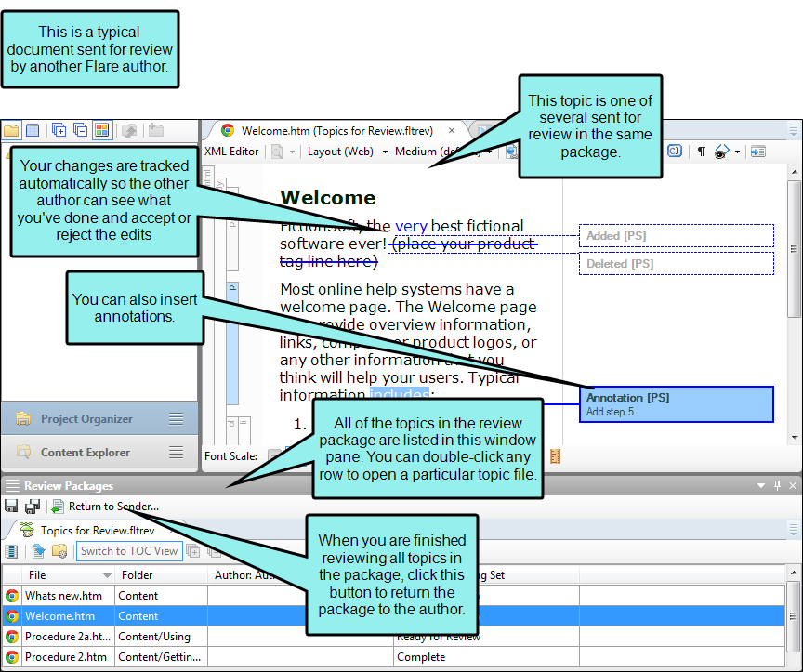Click the editor vertical scrollbar down arrow

(x=795, y=438)
